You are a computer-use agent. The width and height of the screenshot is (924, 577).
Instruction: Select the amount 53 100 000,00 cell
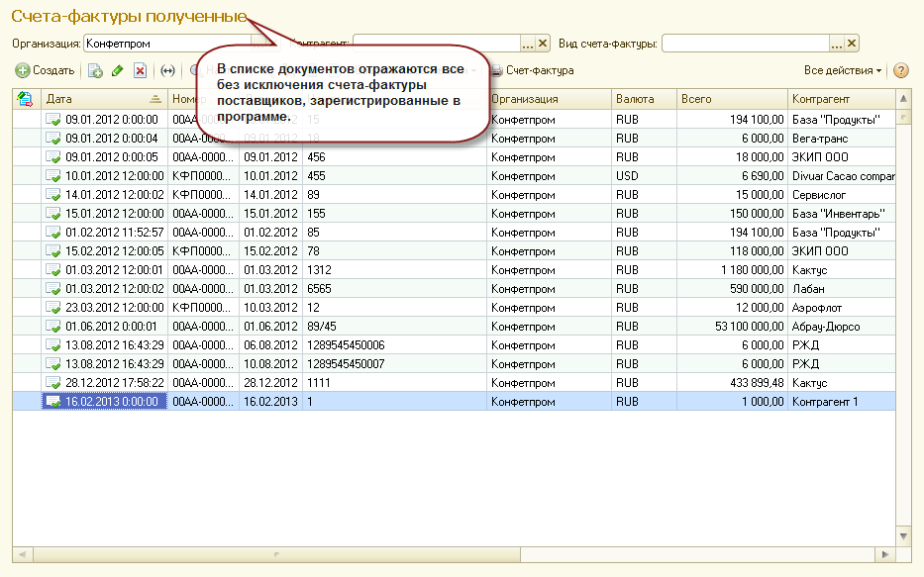[732, 327]
